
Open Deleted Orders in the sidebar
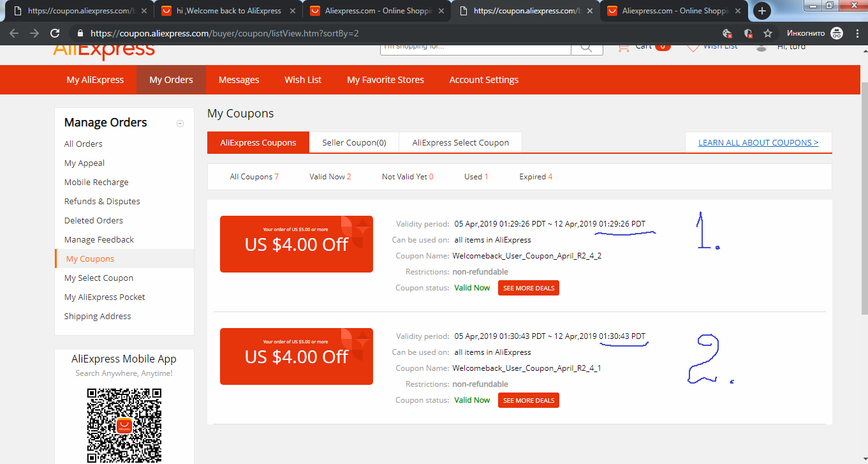click(x=94, y=220)
